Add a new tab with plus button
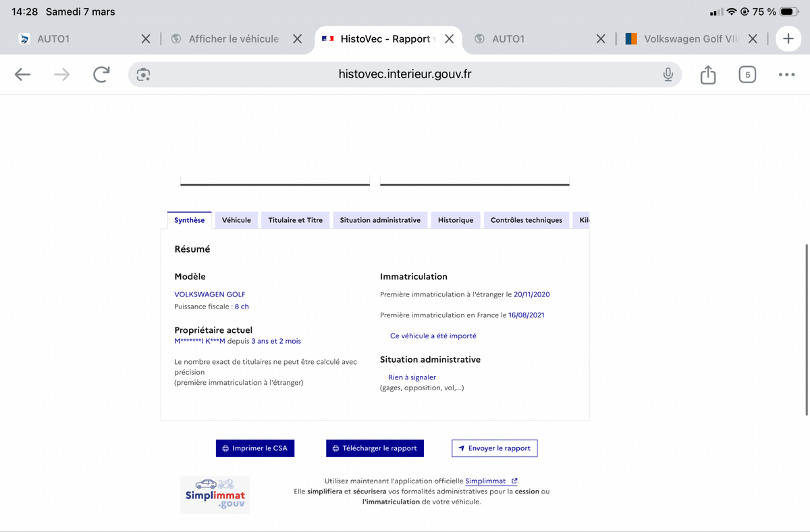Image resolution: width=810 pixels, height=532 pixels. pos(788,39)
